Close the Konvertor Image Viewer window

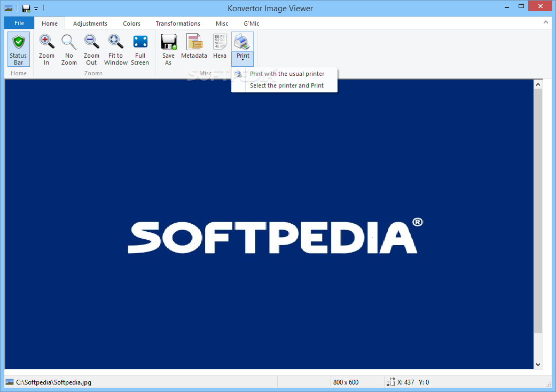pos(541,6)
